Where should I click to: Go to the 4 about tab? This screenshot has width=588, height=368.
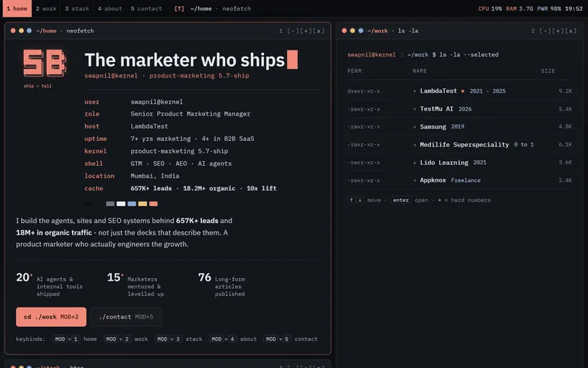110,9
